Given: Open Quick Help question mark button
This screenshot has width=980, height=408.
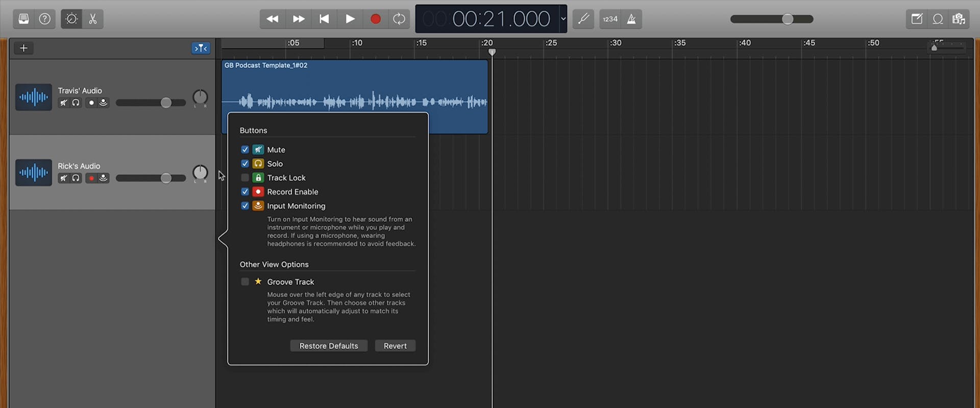Looking at the screenshot, I should click(x=45, y=19).
